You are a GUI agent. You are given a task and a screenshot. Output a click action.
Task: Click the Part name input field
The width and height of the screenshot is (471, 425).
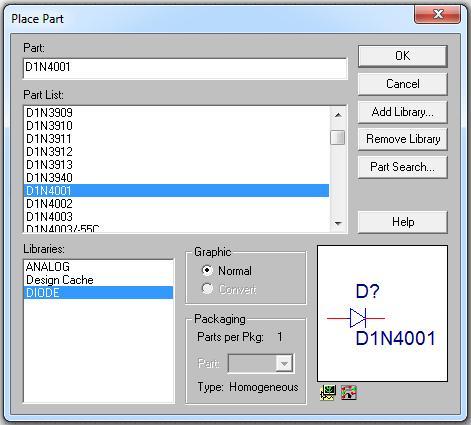pyautogui.click(x=185, y=68)
